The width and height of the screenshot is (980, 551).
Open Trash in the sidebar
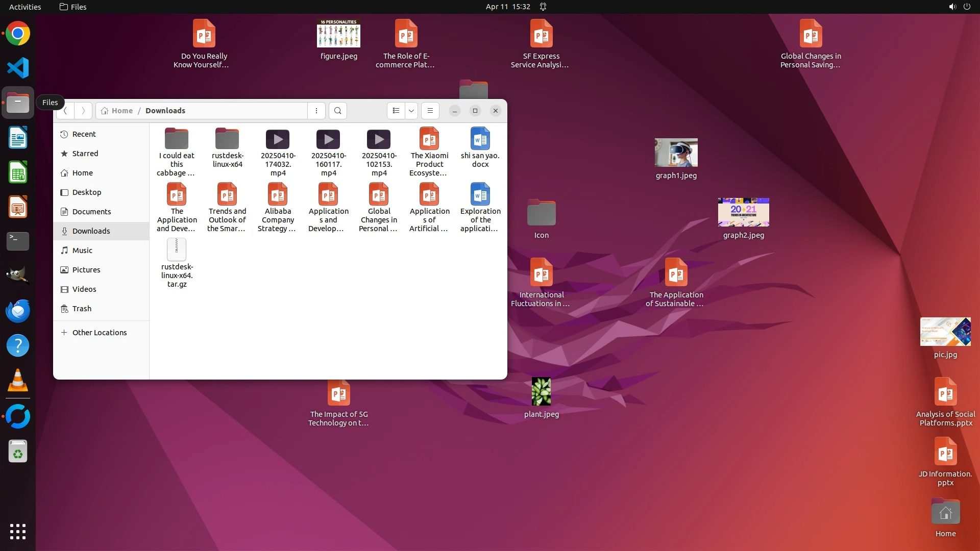pos(82,309)
